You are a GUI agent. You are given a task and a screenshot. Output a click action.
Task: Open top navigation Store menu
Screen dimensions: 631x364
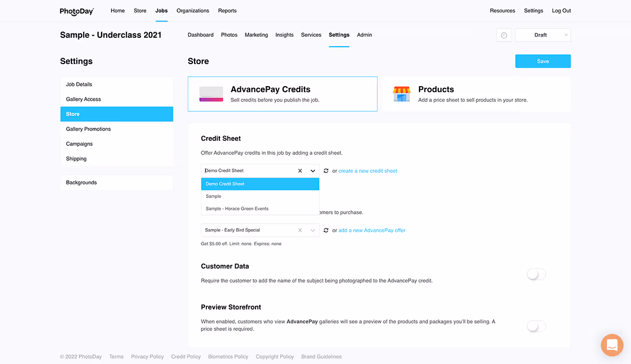[x=140, y=11]
